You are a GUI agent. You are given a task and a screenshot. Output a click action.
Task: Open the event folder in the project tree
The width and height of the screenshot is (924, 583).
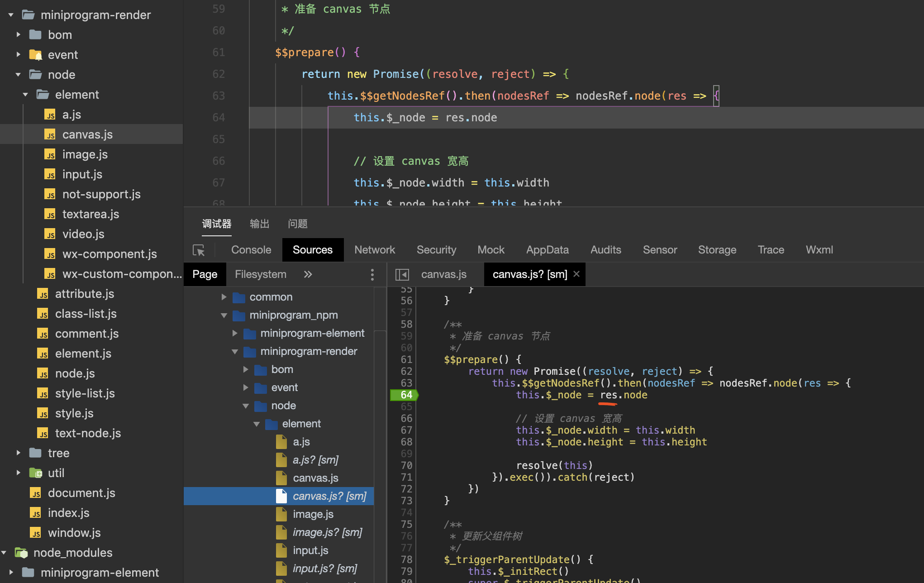62,55
